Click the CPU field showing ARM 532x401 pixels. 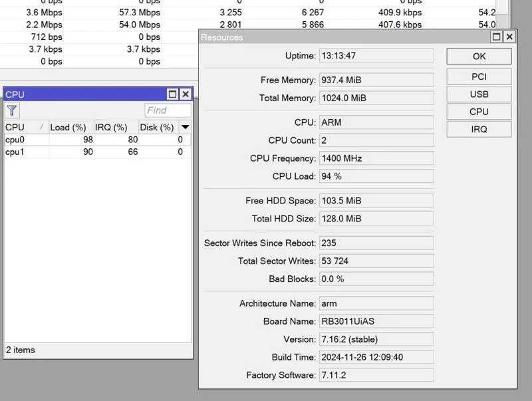click(376, 122)
